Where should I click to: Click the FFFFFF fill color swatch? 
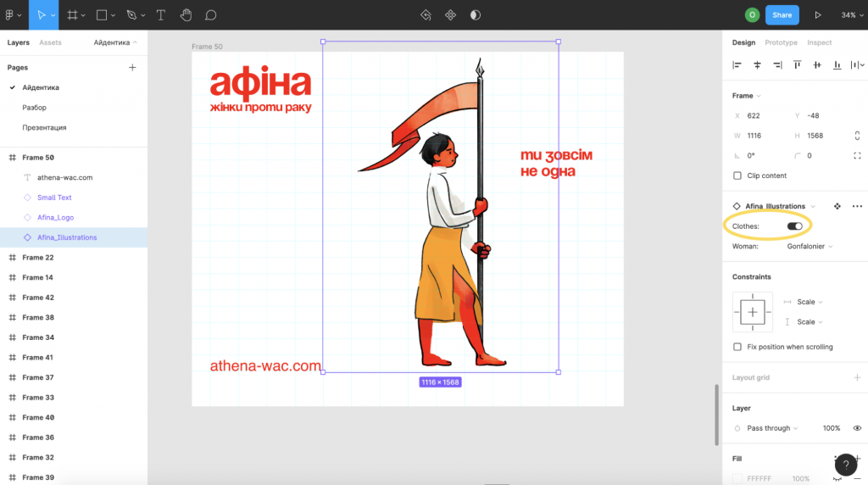(737, 478)
